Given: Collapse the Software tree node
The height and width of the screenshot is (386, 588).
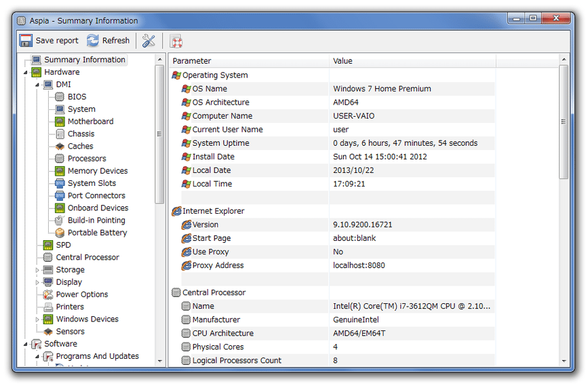Looking at the screenshot, I should tap(26, 345).
